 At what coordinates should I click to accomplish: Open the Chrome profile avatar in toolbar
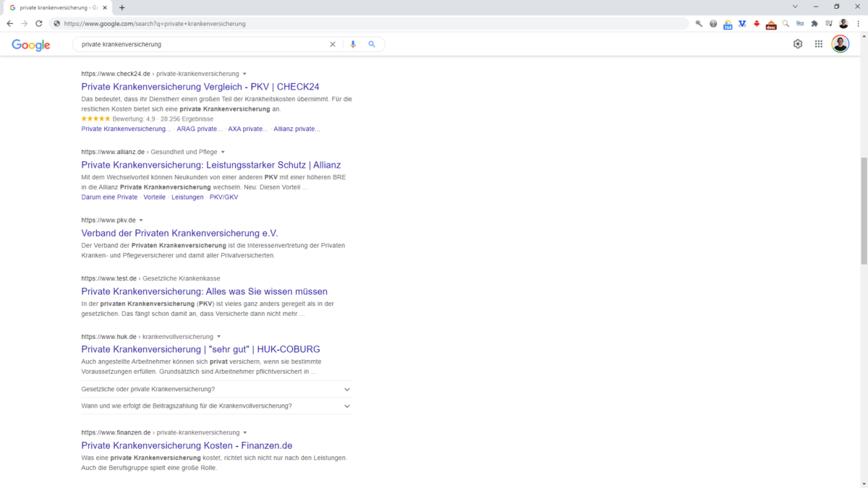(x=843, y=24)
